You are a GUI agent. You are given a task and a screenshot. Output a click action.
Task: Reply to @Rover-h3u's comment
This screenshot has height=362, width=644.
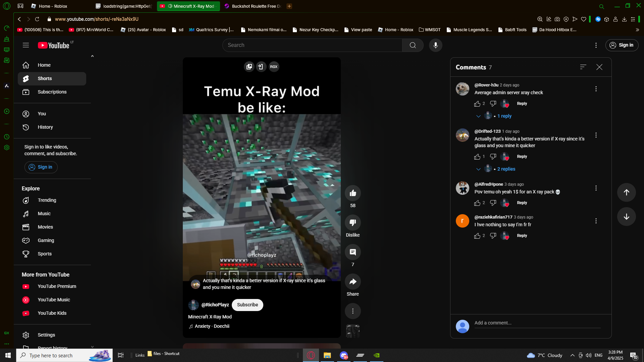coord(522,104)
